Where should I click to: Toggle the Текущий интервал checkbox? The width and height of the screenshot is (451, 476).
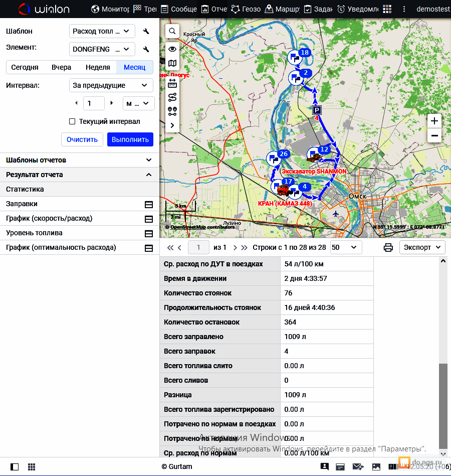tap(72, 121)
